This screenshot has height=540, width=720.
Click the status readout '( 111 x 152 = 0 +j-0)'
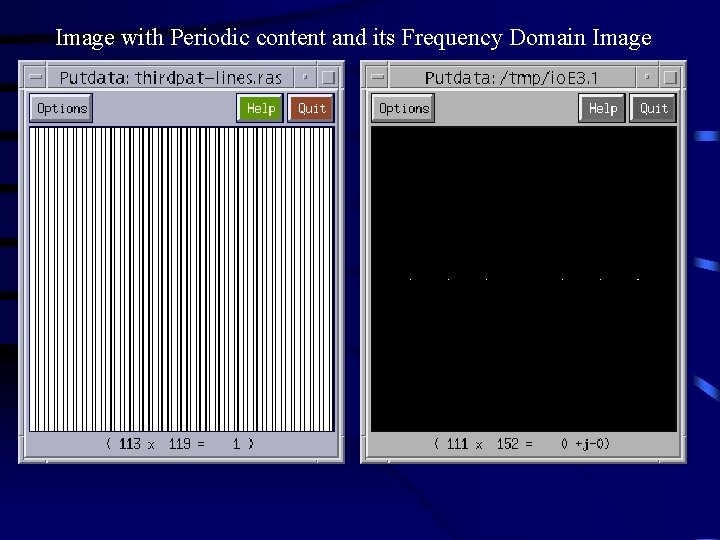522,444
